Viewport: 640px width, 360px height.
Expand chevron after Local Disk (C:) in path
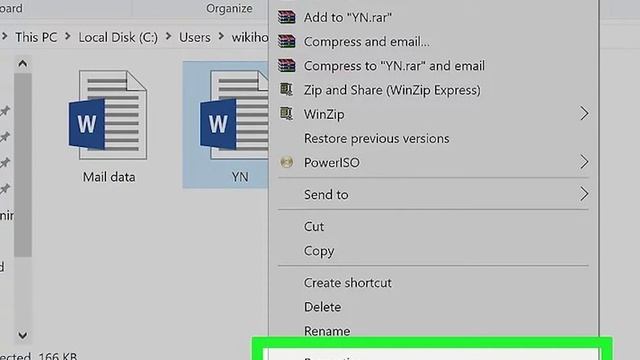[x=168, y=37]
